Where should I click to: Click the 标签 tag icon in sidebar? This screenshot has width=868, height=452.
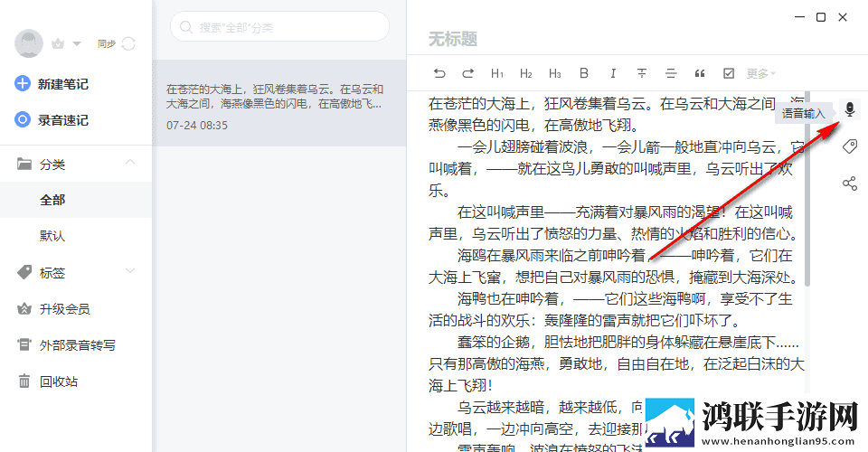pos(24,272)
